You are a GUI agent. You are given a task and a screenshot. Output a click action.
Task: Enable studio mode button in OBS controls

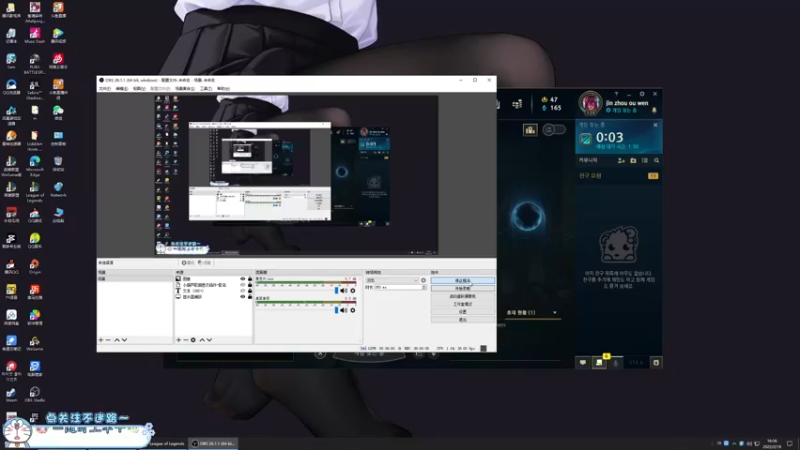coord(463,304)
